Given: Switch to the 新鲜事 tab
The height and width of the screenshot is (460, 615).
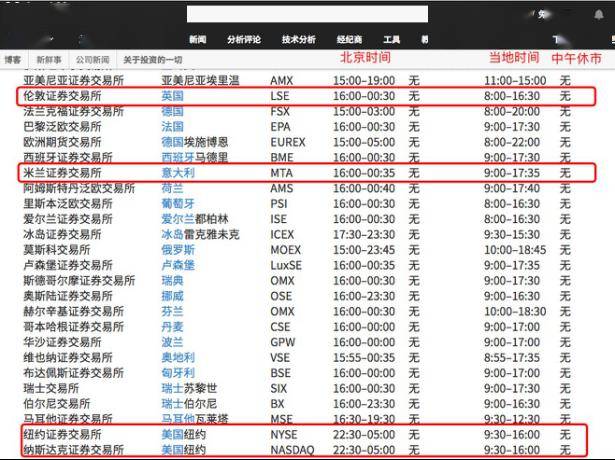Looking at the screenshot, I should [49, 60].
